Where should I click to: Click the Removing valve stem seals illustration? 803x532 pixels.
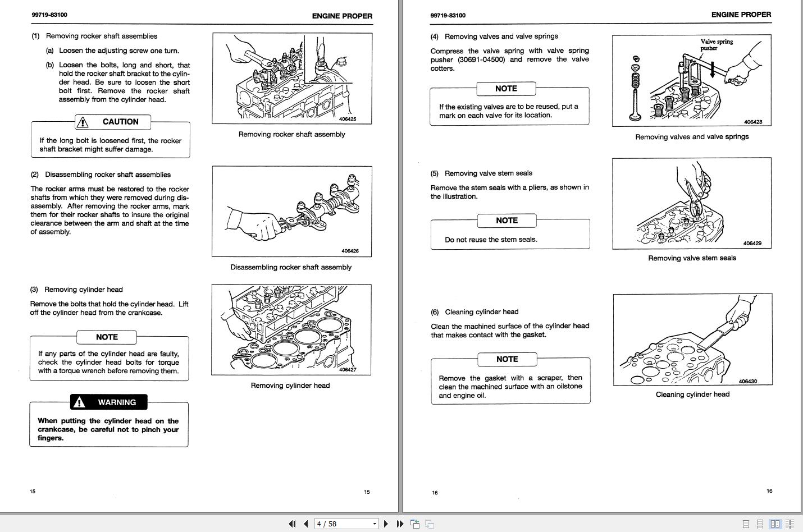tap(692, 203)
